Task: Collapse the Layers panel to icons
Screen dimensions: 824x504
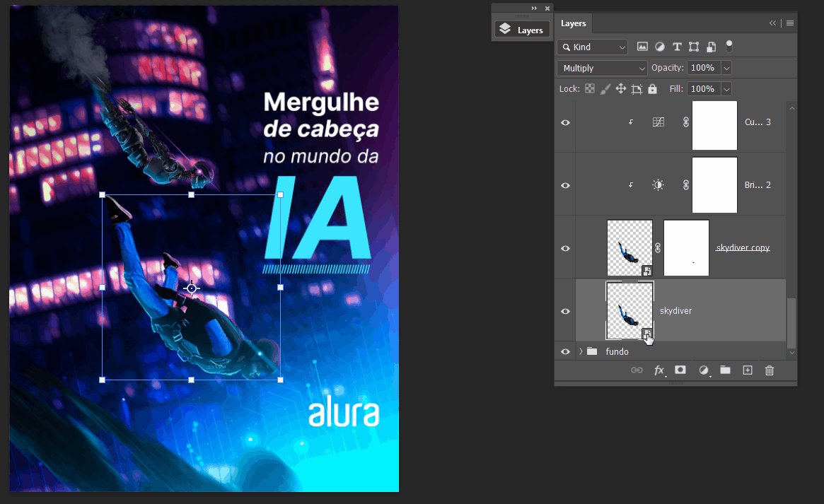Action: pyautogui.click(x=772, y=23)
